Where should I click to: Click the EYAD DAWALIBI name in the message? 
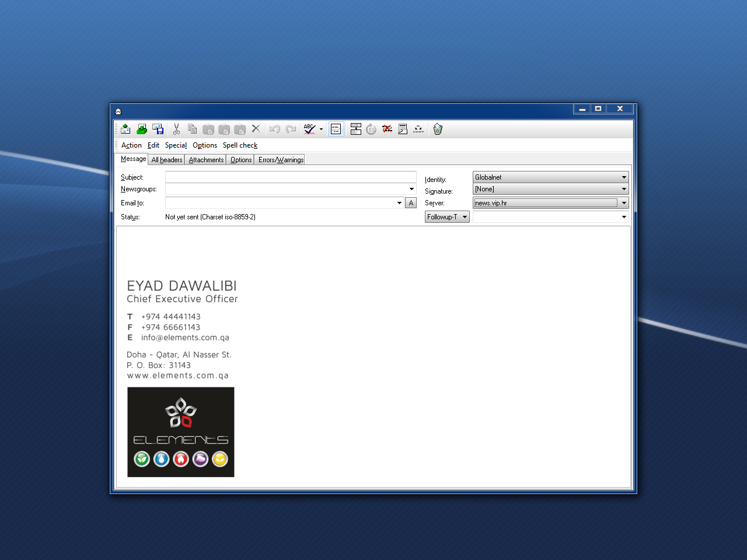pos(181,286)
